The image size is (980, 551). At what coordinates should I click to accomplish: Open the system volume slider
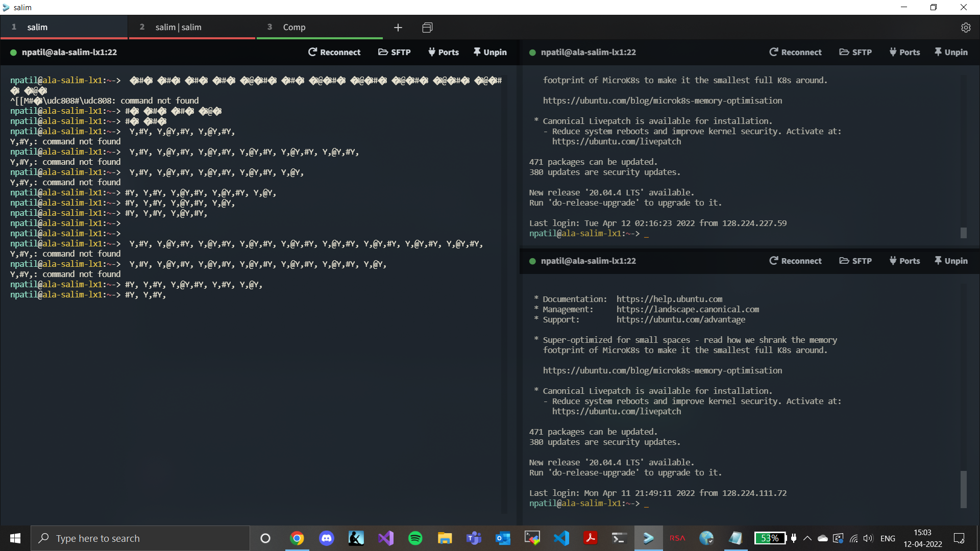tap(869, 538)
